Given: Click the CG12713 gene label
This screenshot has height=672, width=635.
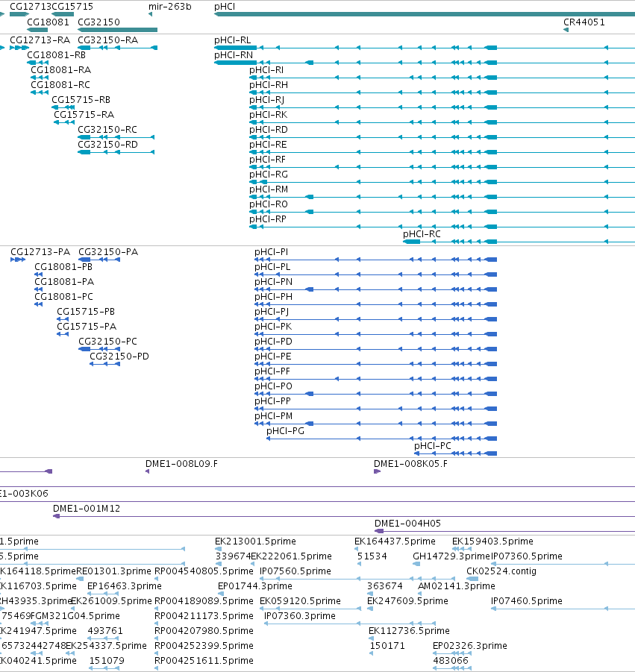Looking at the screenshot, I should click(31, 7).
